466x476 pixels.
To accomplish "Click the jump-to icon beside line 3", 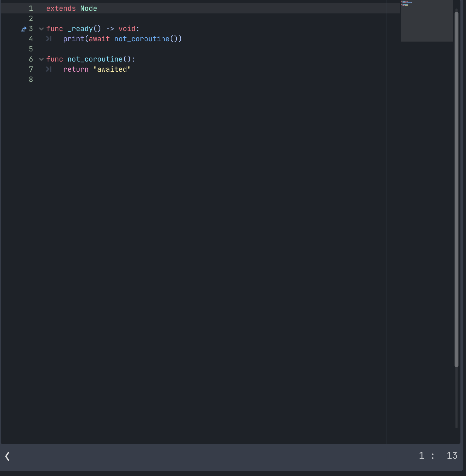I will [x=23, y=29].
